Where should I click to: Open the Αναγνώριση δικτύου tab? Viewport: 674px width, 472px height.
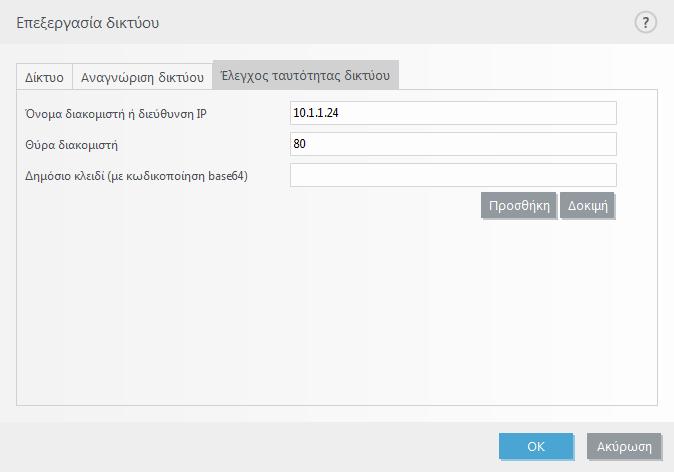click(142, 77)
